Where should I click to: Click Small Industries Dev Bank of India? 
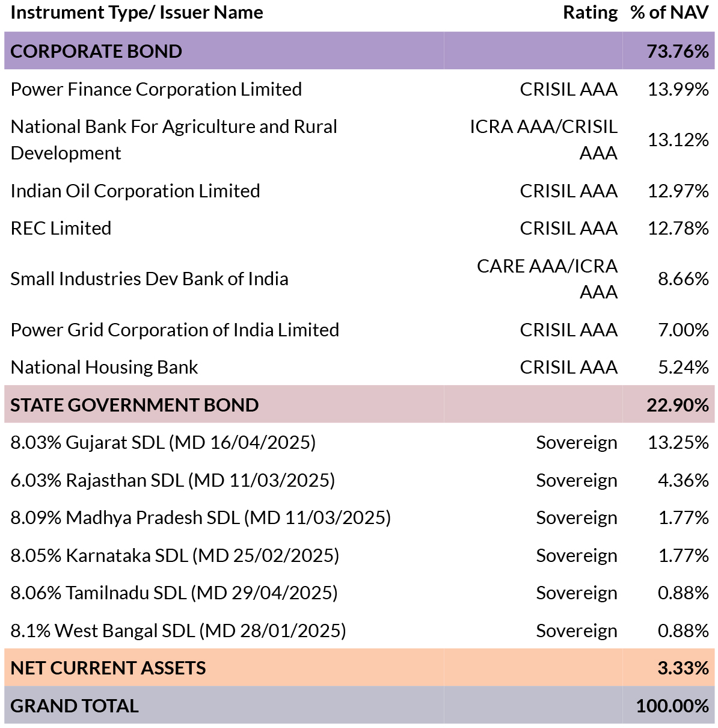[149, 279]
